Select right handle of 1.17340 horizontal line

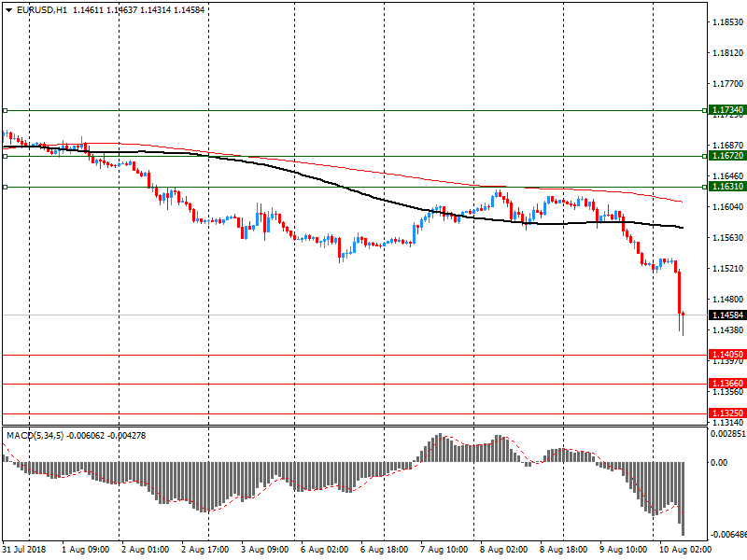705,110
